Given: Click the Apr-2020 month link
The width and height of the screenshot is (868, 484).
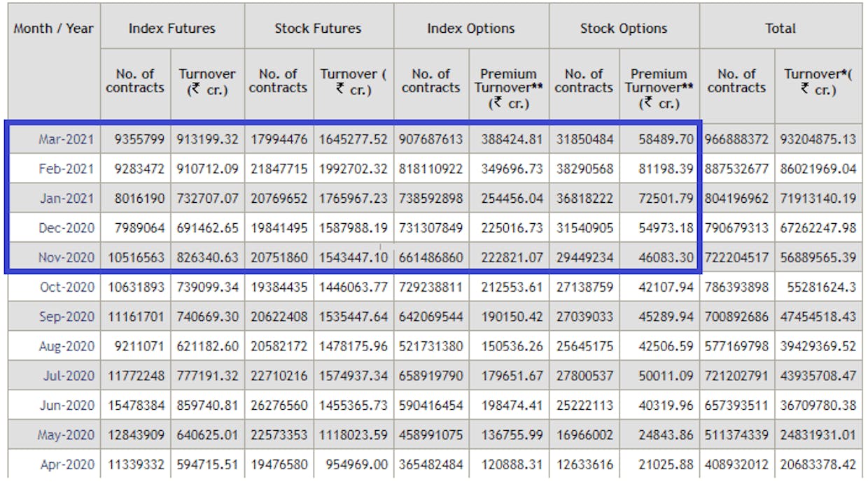Looking at the screenshot, I should coord(67,464).
